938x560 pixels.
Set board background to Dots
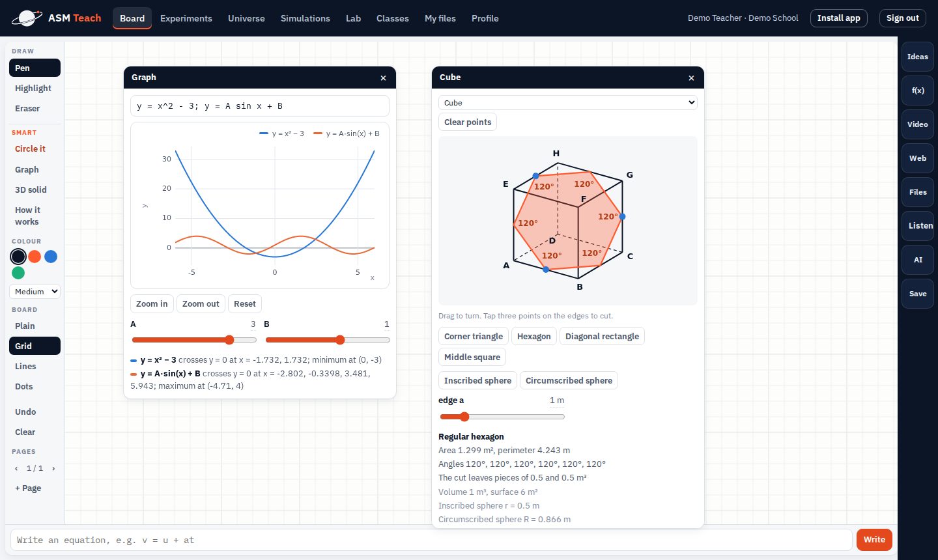(35, 386)
